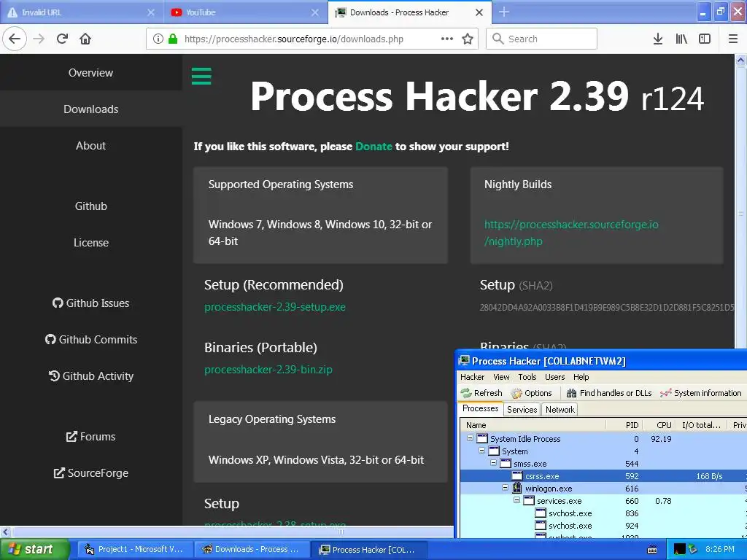The width and height of the screenshot is (747, 560).
Task: Open page actions three-dot menu
Action: tap(447, 39)
